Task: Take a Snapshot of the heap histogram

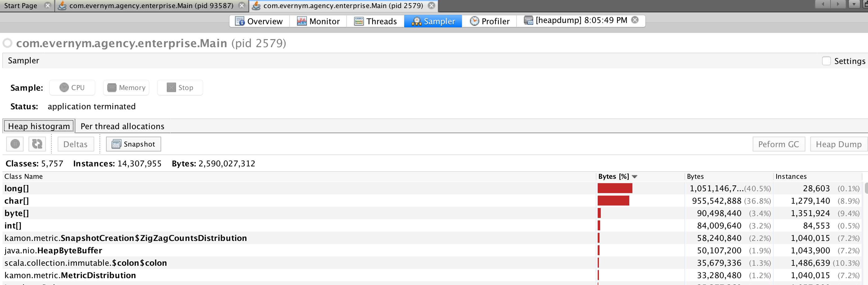Action: tap(133, 144)
